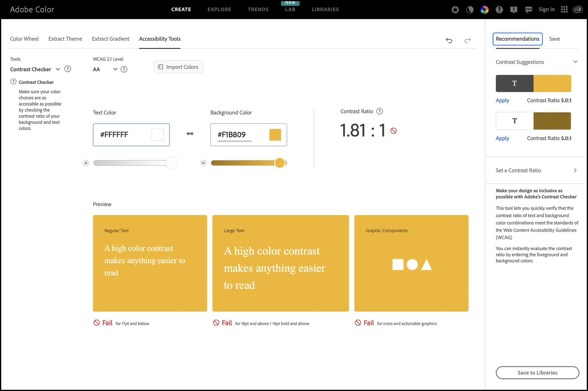Collapse the Contrast Suggestions section

coord(575,62)
